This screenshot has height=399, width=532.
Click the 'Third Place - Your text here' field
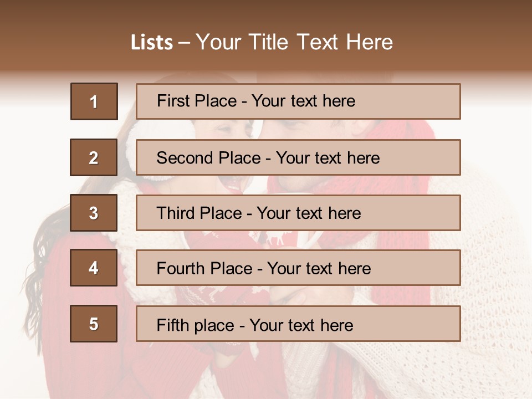click(x=298, y=213)
